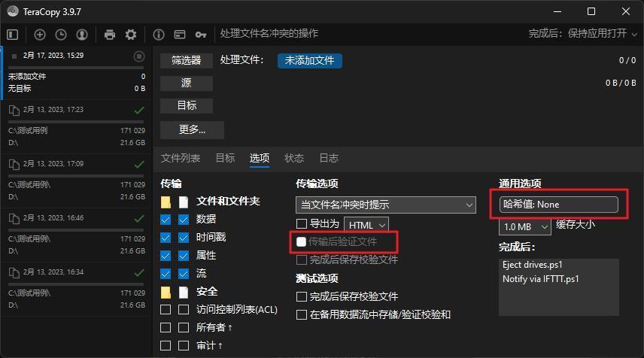Enable folder-column 审计 checkbox

[166, 345]
